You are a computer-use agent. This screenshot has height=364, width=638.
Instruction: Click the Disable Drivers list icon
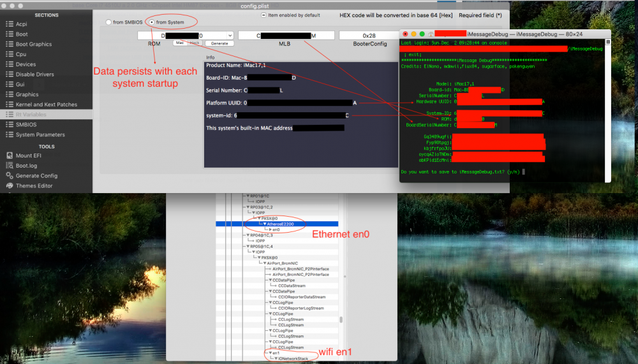click(10, 74)
